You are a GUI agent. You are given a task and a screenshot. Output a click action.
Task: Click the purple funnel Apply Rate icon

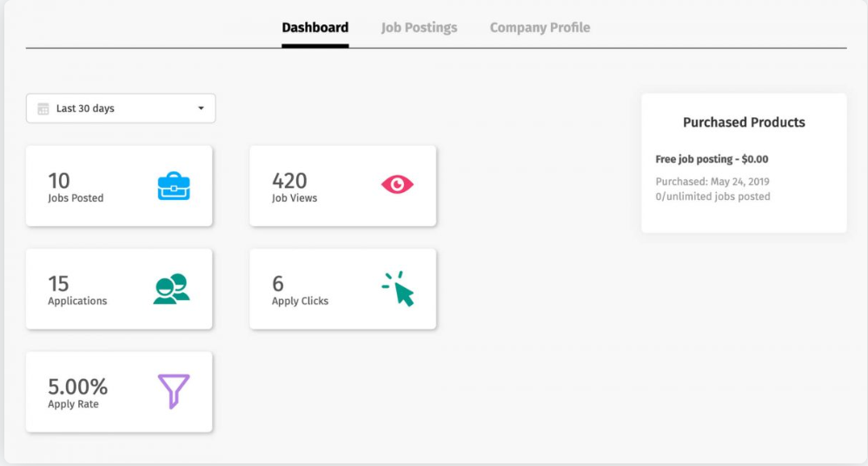[x=173, y=391]
